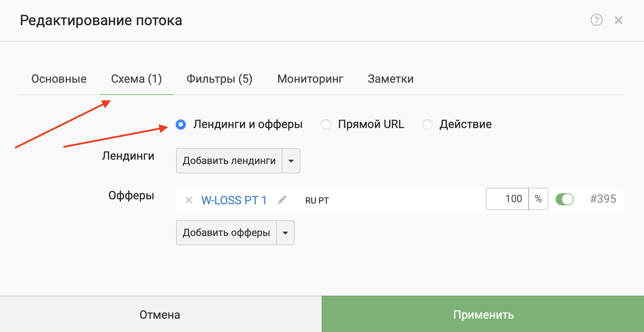The image size is (644, 332).
Task: Switch to the Заметки tab
Action: 390,79
